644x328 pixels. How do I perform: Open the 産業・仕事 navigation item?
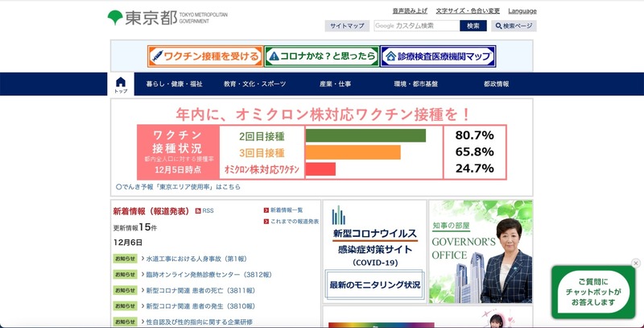click(x=335, y=85)
